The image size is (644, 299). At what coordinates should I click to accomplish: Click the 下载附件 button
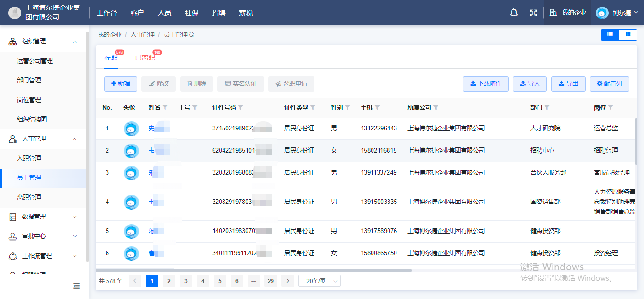(486, 84)
